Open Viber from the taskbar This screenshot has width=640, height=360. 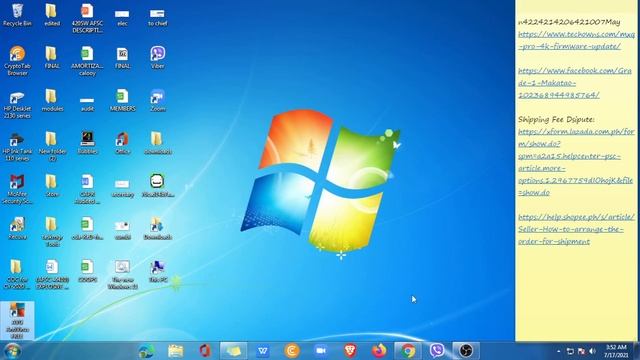pos(437,351)
